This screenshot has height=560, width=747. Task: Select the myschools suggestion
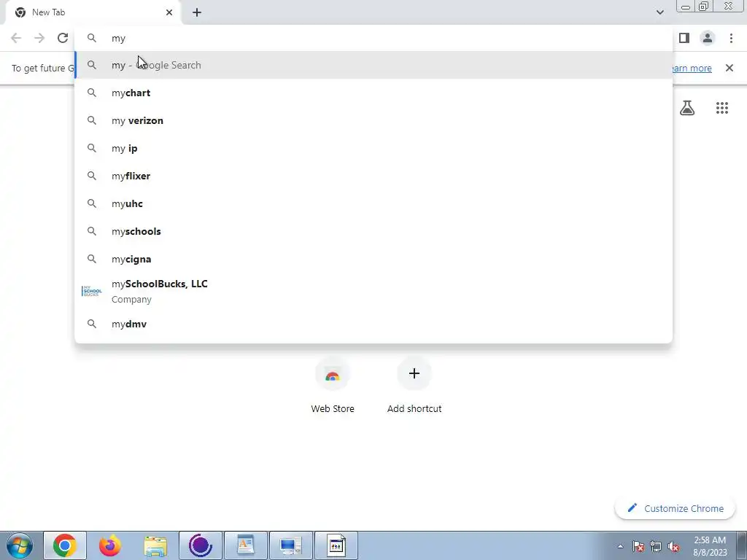point(373,231)
